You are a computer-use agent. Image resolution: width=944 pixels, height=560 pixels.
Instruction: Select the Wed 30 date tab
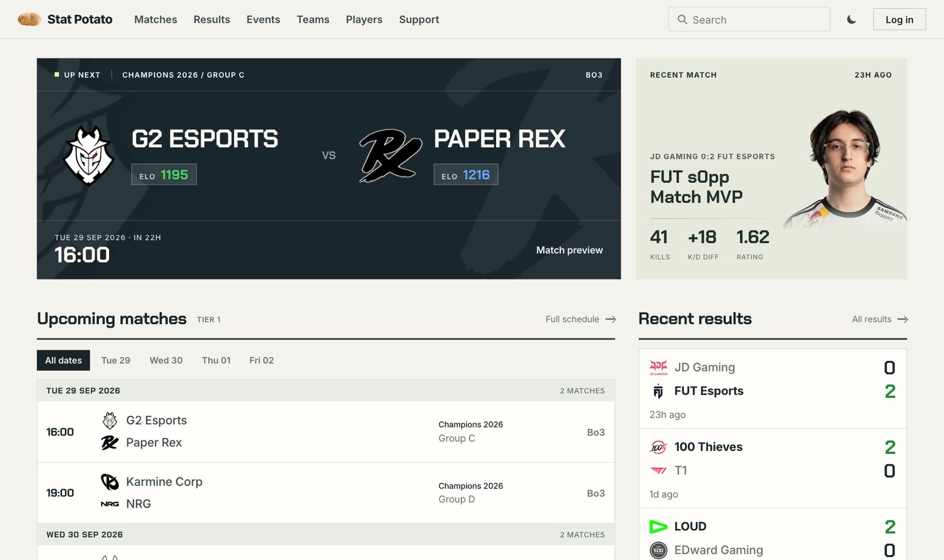(166, 360)
